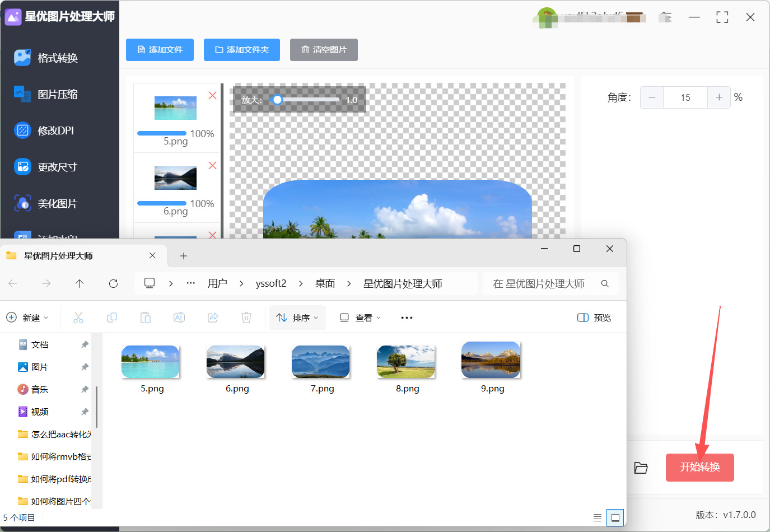
Task: Toggle the 预览 preview pane
Action: [594, 318]
